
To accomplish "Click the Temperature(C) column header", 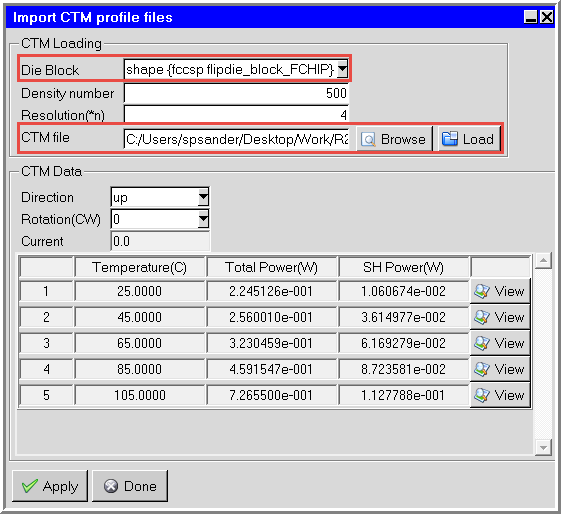I will (x=140, y=267).
